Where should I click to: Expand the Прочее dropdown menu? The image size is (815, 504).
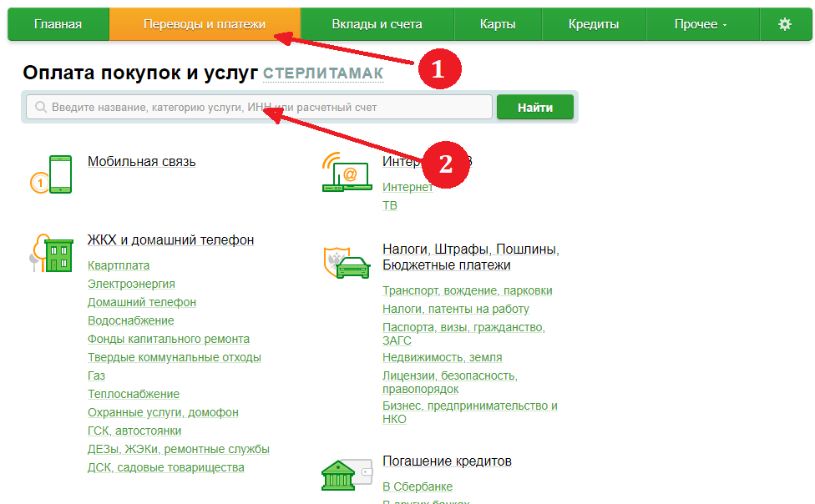point(701,24)
